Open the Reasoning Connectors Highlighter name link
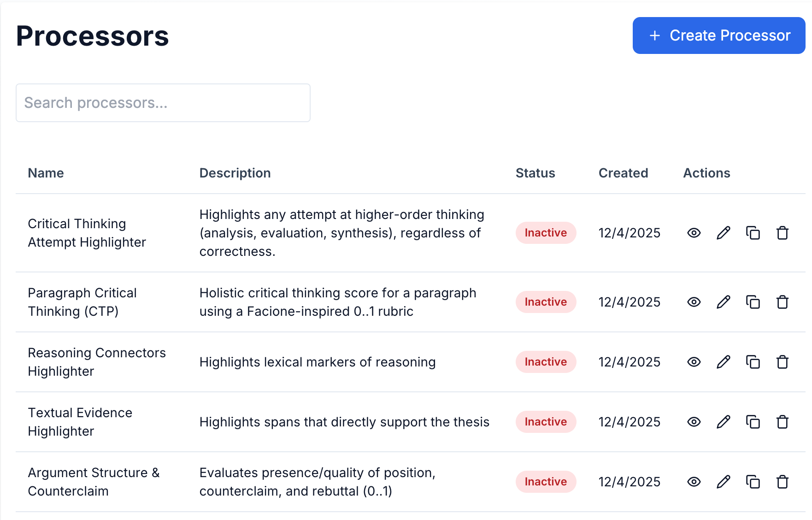This screenshot has height=520, width=812. [97, 362]
